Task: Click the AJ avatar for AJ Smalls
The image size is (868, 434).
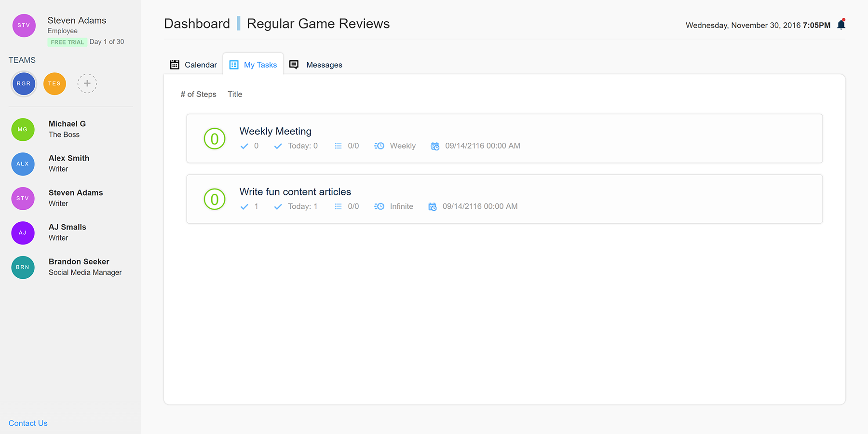Action: pyautogui.click(x=23, y=233)
